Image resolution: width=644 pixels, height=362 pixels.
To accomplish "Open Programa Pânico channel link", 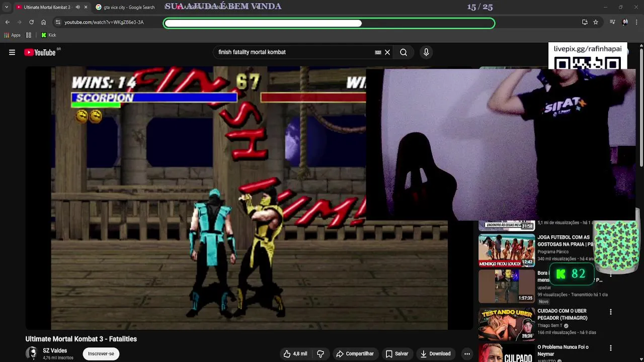I will [553, 252].
